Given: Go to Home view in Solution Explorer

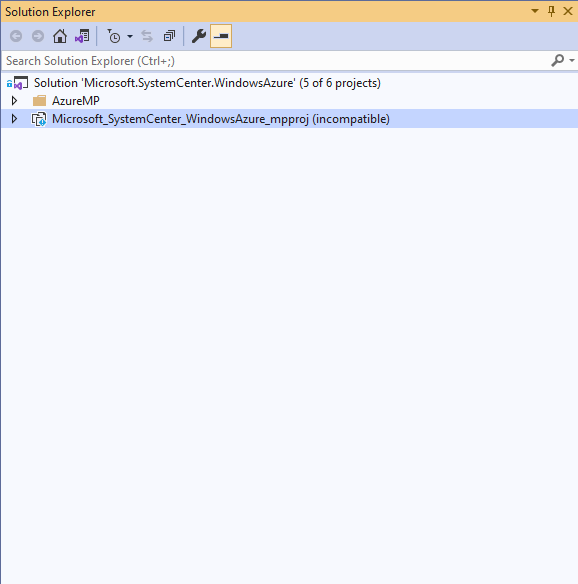Looking at the screenshot, I should coord(60,36).
